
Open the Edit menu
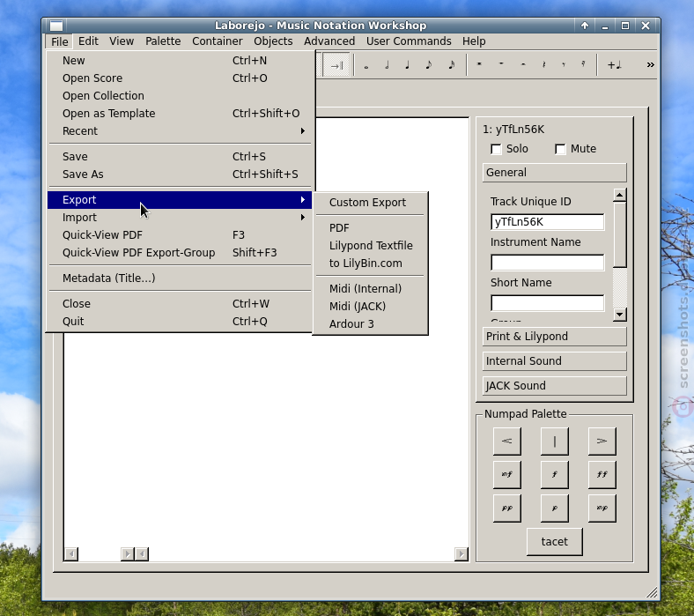pyautogui.click(x=89, y=41)
